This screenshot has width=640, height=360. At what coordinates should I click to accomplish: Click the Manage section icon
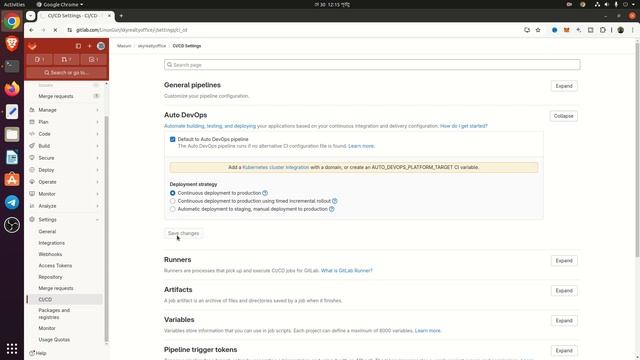click(32, 110)
